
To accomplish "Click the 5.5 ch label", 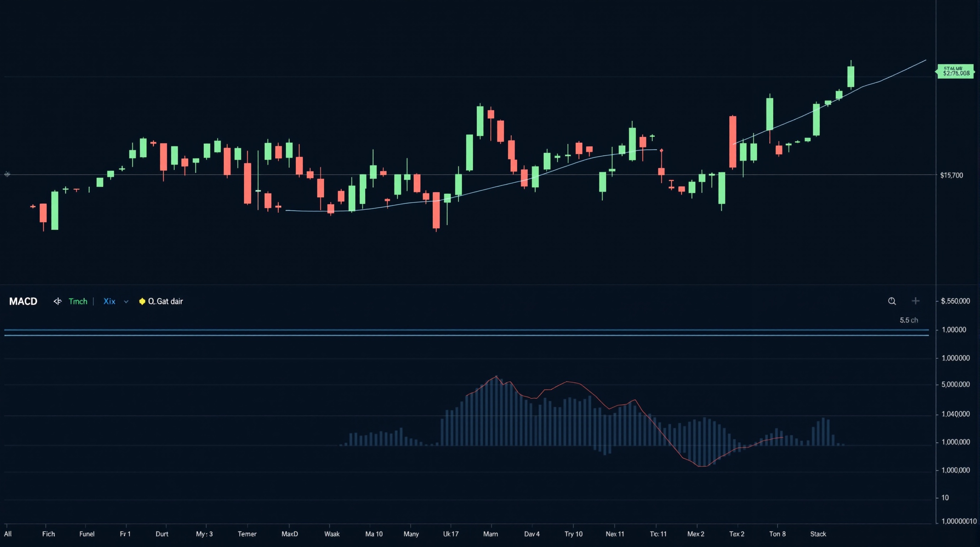I will (909, 320).
